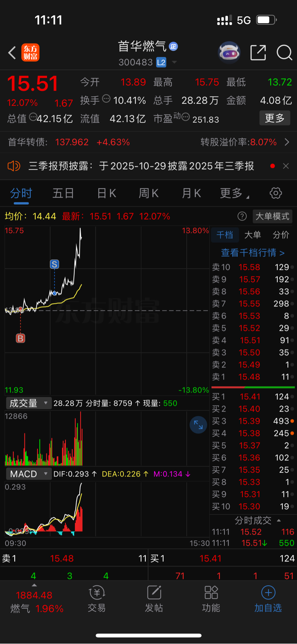Select the 千档 order book tab
The width and height of the screenshot is (297, 644).
coord(225,235)
